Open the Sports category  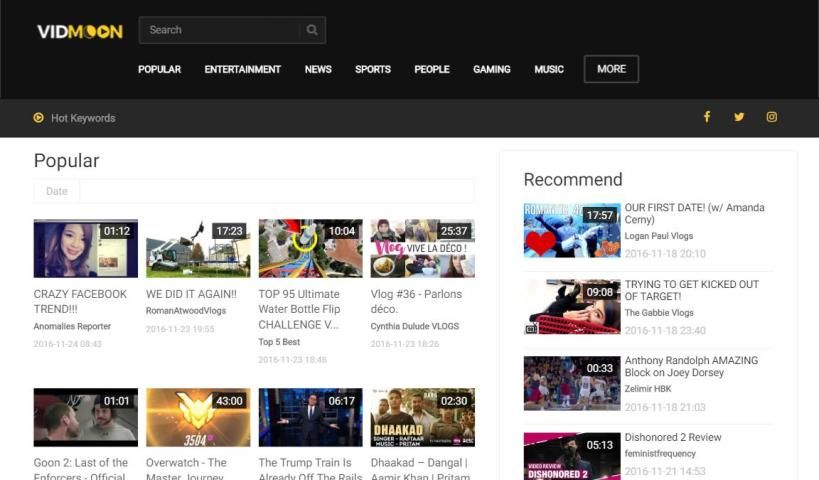[372, 70]
